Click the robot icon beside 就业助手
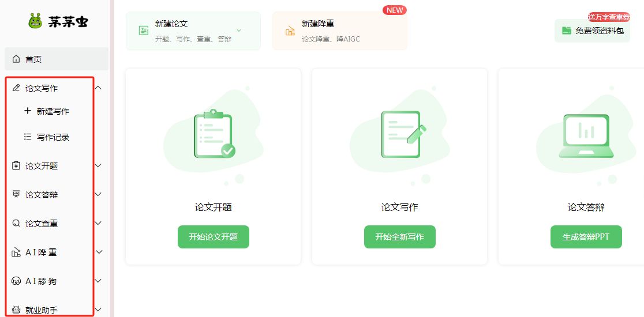The width and height of the screenshot is (644, 317). (x=16, y=310)
